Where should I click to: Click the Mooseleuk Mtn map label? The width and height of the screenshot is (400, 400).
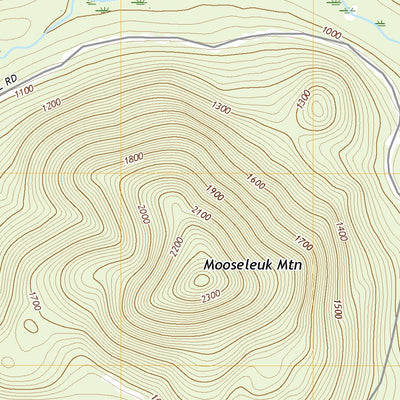253,265
